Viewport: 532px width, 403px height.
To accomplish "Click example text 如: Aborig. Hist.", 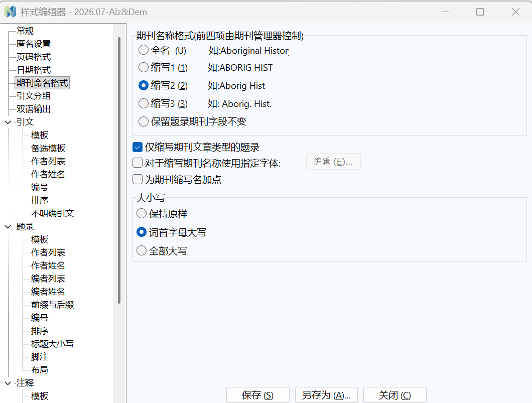I will coord(239,103).
